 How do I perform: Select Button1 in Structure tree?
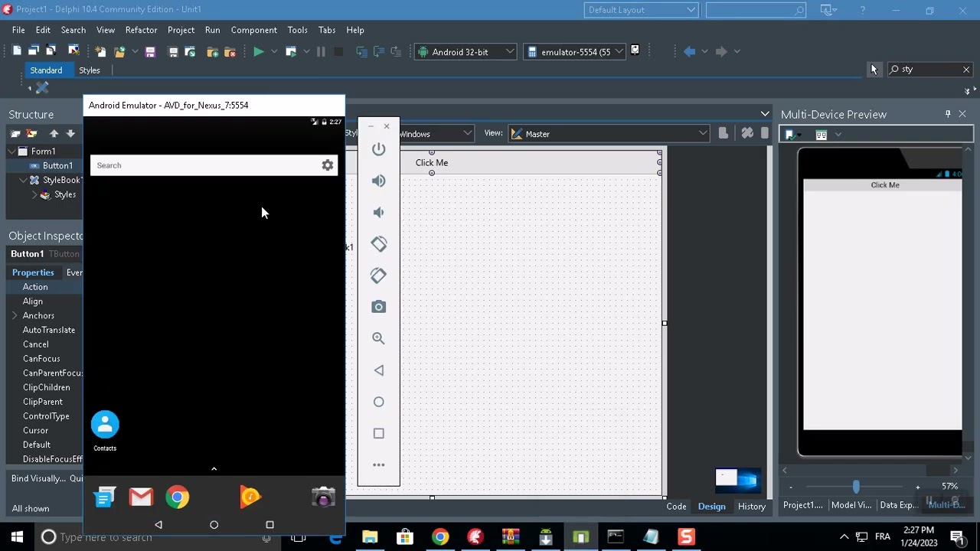coord(57,165)
